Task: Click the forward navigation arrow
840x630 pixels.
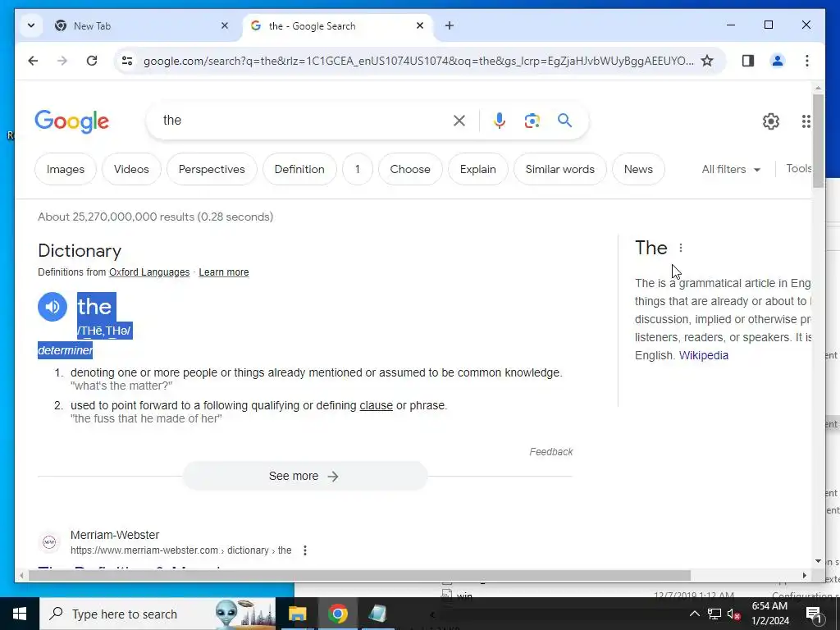Action: point(62,61)
